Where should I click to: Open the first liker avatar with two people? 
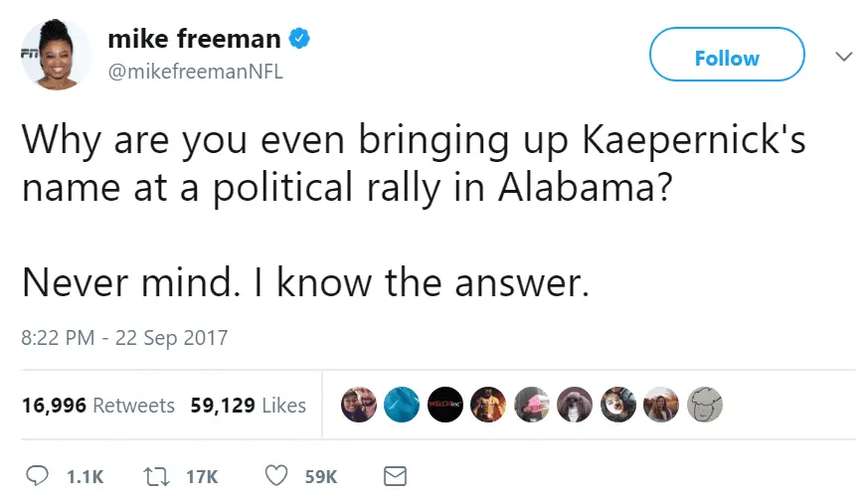(x=358, y=405)
